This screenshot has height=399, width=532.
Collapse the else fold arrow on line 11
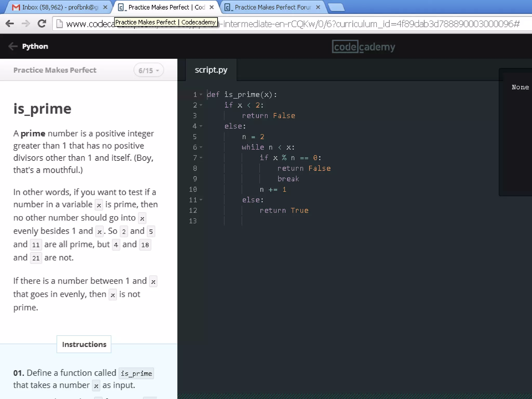click(x=201, y=200)
